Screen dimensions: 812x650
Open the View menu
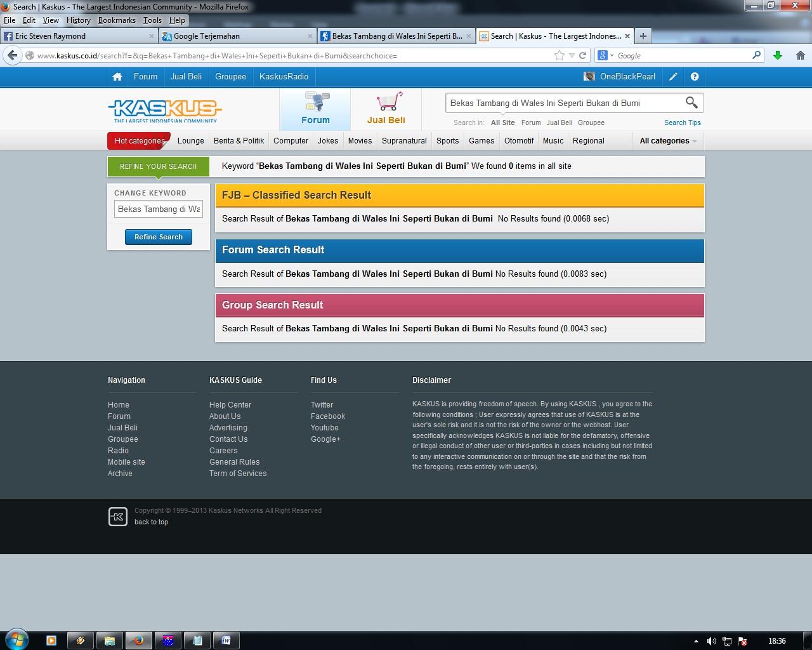51,20
